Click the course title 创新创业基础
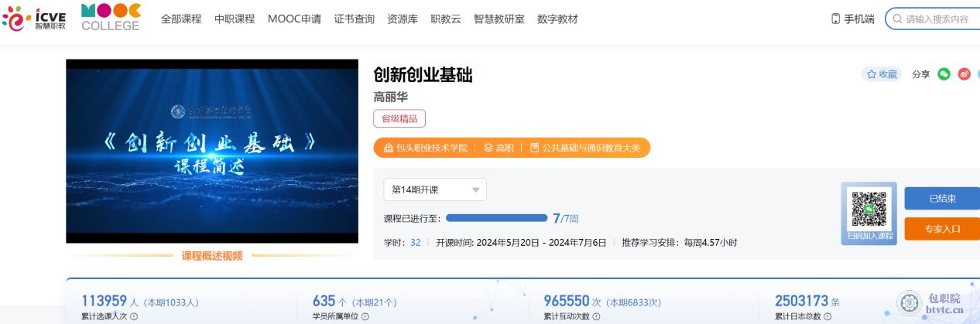Screen dimensions: 980x324 pyautogui.click(x=423, y=75)
